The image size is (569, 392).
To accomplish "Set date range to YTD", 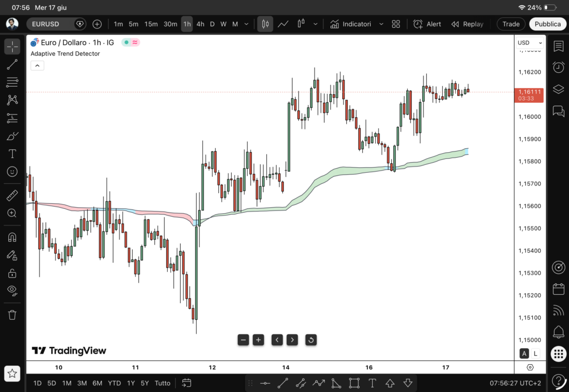I will tap(114, 383).
